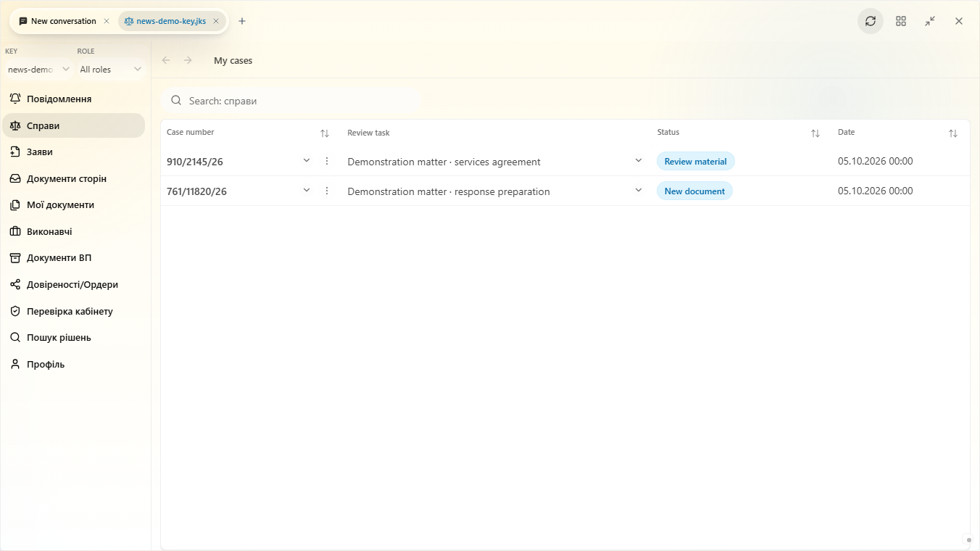
Task: Expand the response preparation review task
Action: [x=639, y=191]
